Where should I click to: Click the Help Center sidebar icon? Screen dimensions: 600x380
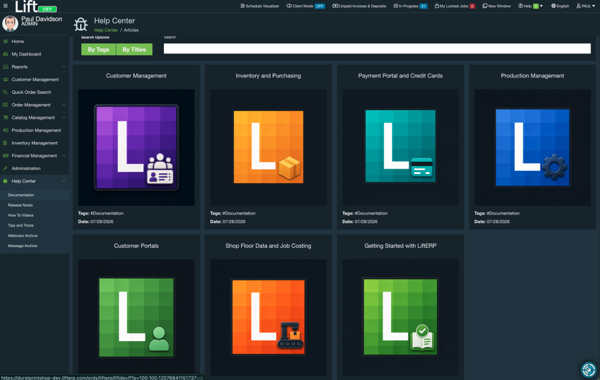pos(5,181)
